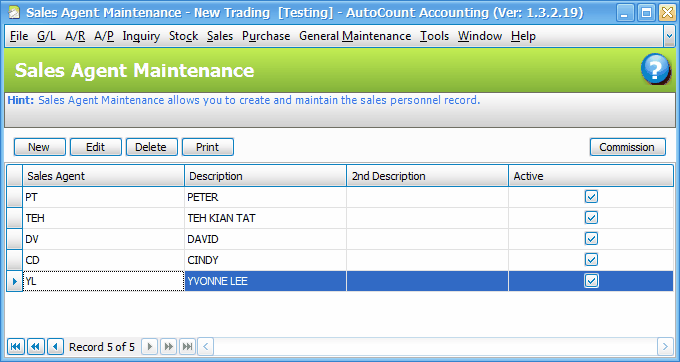Go to previous record arrow
Viewport: 680px width, 362px height.
55,347
